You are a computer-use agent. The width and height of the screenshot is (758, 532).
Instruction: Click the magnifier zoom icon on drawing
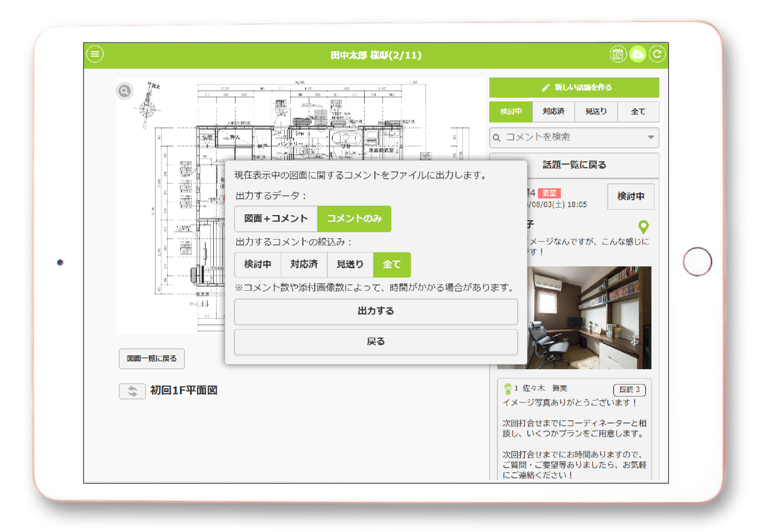coord(124,91)
